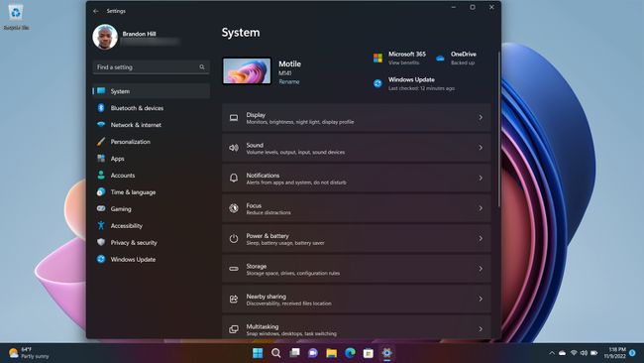Open the Sound settings row
The width and height of the screenshot is (644, 363).
[x=357, y=148]
